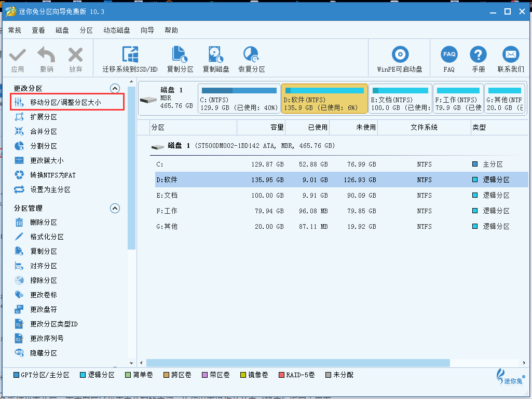Sort by the 分区 column header
The width and height of the screenshot is (532, 399).
click(x=194, y=128)
